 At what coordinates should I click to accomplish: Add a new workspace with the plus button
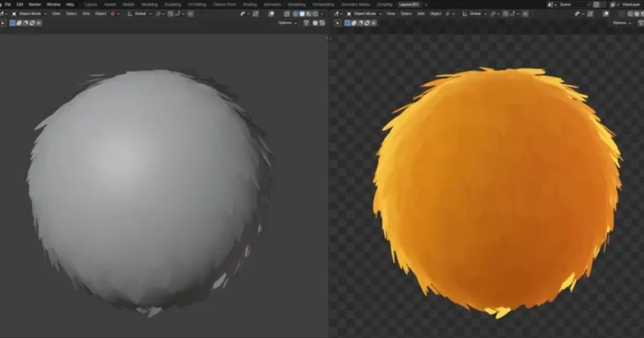coord(426,4)
